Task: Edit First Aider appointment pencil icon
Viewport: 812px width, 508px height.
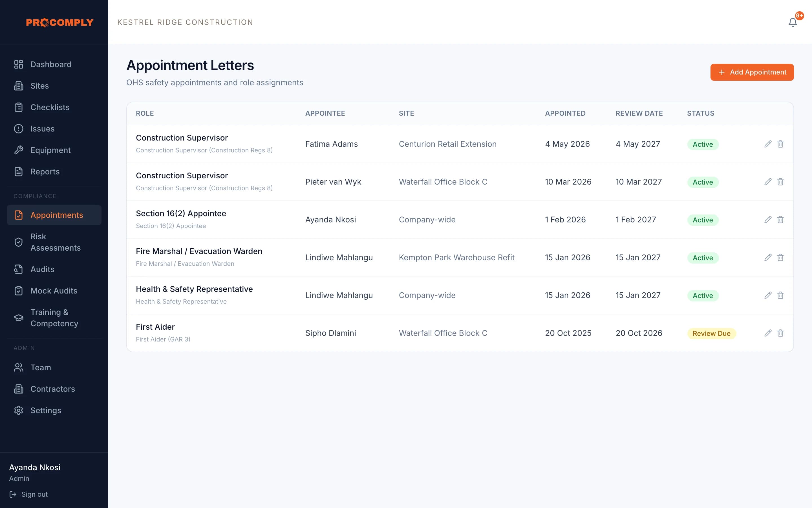Action: tap(768, 333)
